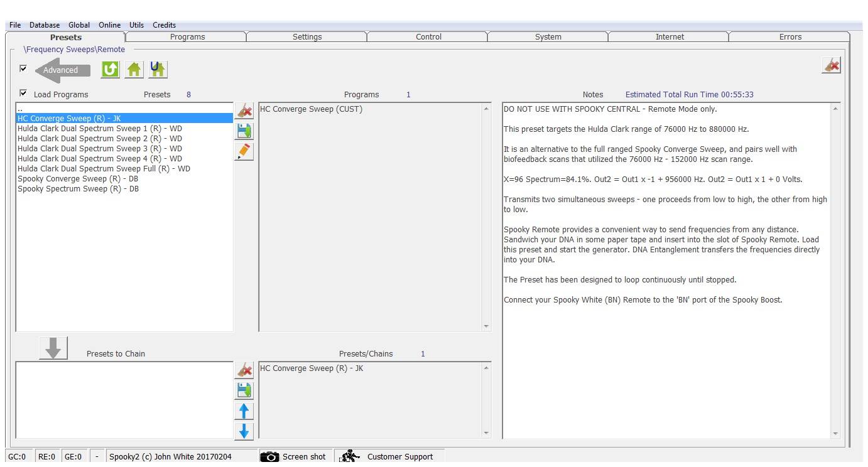The image size is (868, 467).
Task: Open the Credits menu
Action: click(x=164, y=25)
